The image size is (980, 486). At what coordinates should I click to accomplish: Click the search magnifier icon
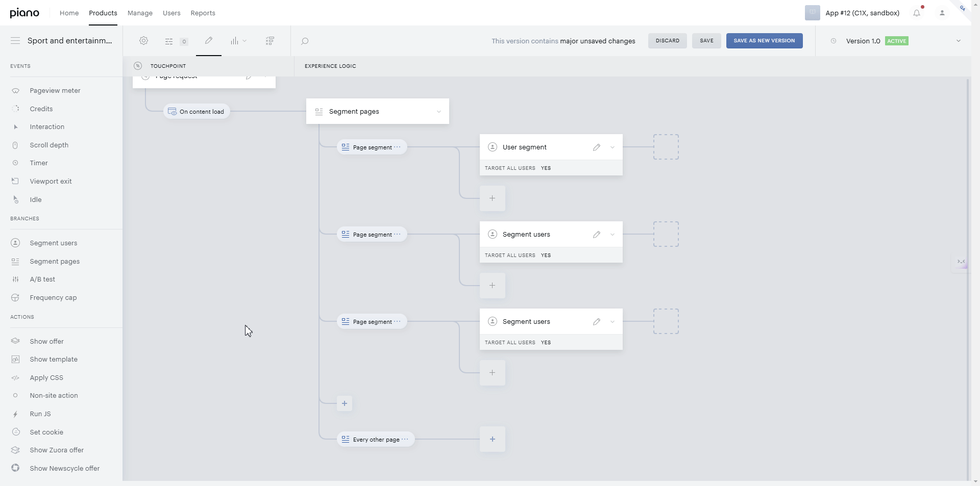pyautogui.click(x=305, y=41)
